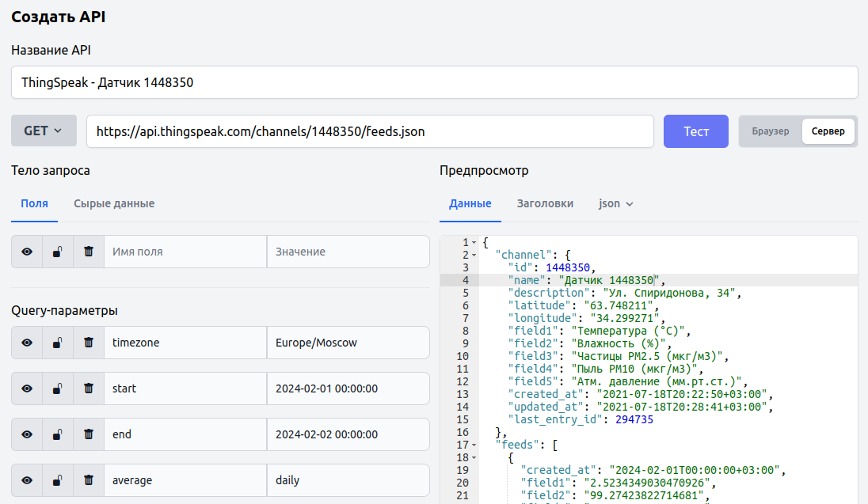Click the lock icon for start parameter
868x504 pixels.
(x=58, y=388)
